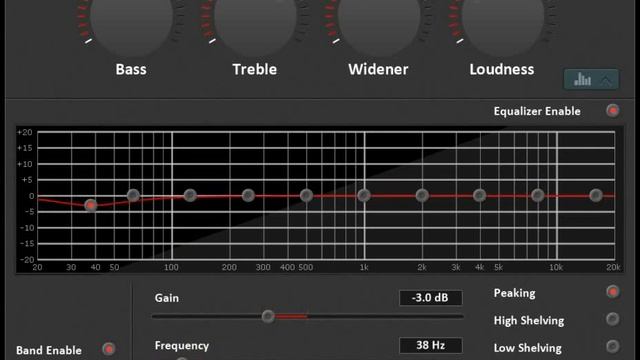Click the +20 dB axis label

pyautogui.click(x=24, y=132)
